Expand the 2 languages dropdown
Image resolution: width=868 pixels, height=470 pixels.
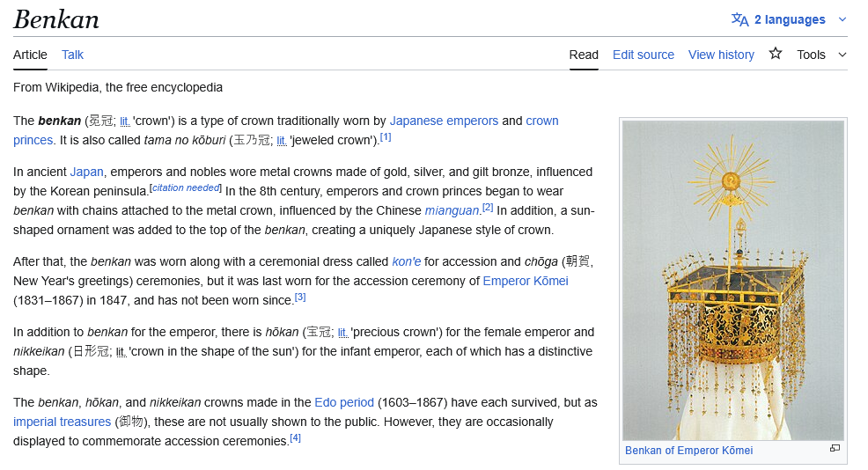(x=789, y=19)
